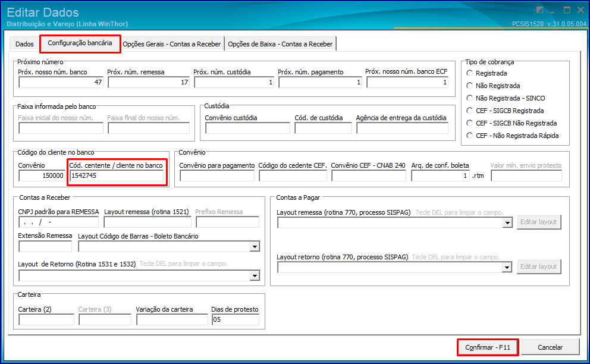Click Próx. núm. custódia field
The height and width of the screenshot is (364, 590).
(234, 82)
